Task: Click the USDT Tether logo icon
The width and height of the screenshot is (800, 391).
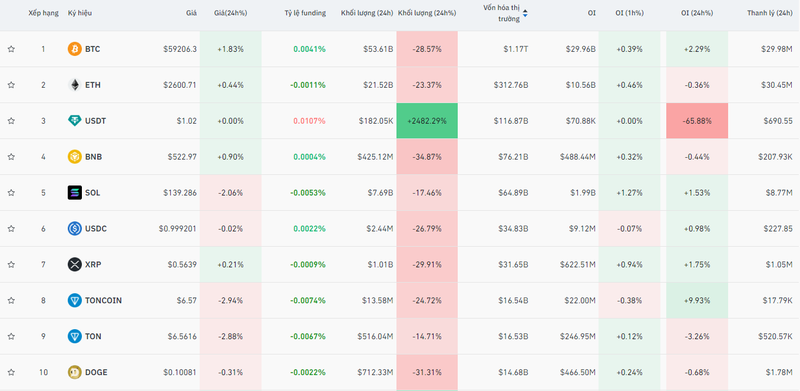Action: pos(74,121)
